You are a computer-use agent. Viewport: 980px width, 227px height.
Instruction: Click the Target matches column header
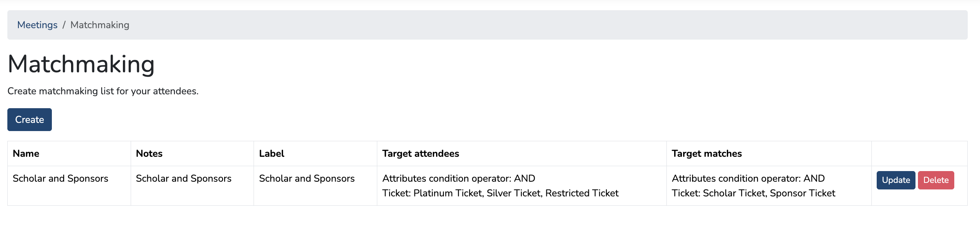[x=706, y=154]
